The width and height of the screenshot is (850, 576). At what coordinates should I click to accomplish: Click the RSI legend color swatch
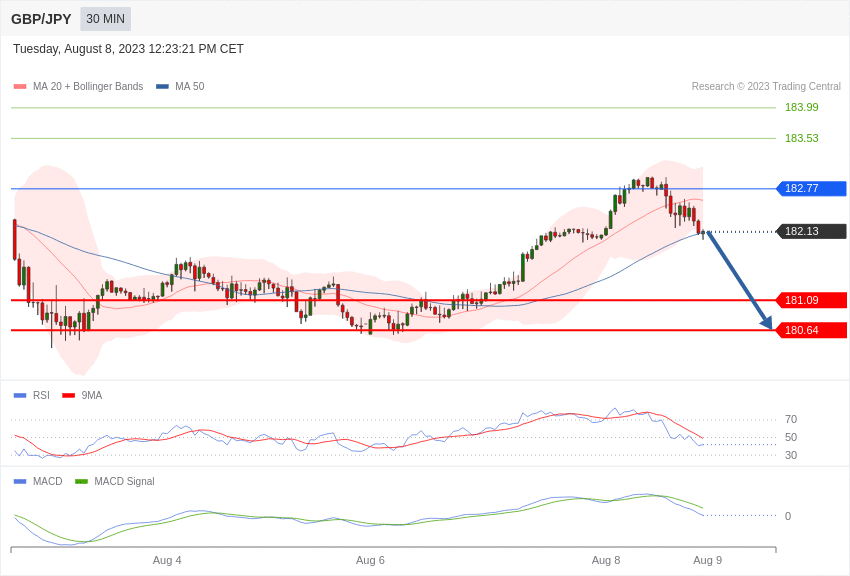tap(20, 396)
